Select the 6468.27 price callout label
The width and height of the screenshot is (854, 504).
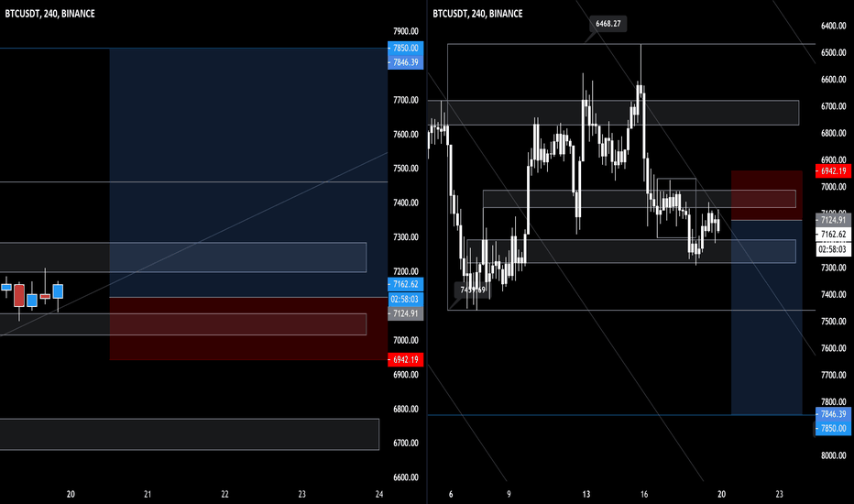[x=608, y=24]
